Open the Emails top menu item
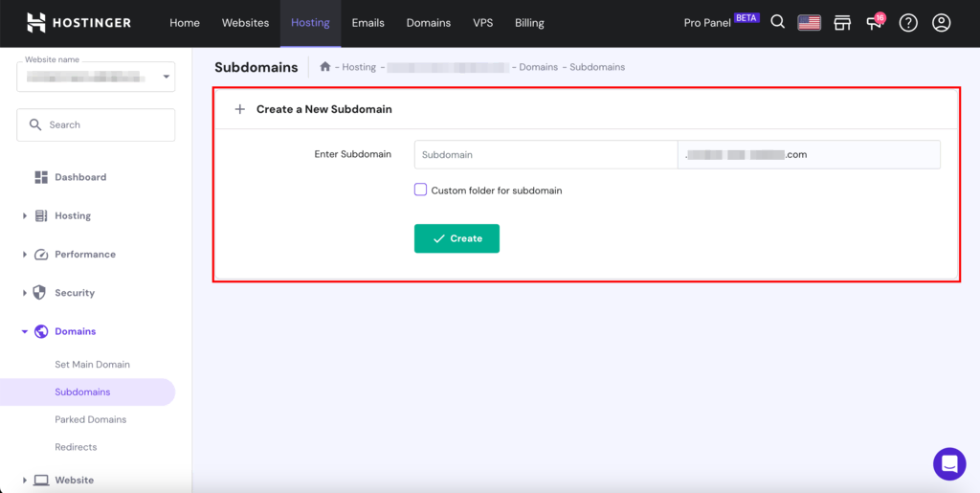 (x=368, y=23)
